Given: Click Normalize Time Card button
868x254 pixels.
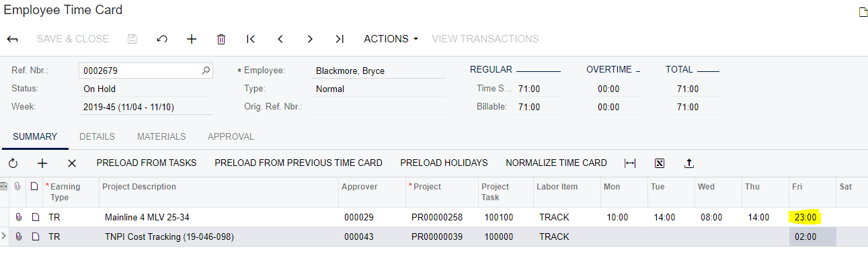Looking at the screenshot, I should coord(556,163).
